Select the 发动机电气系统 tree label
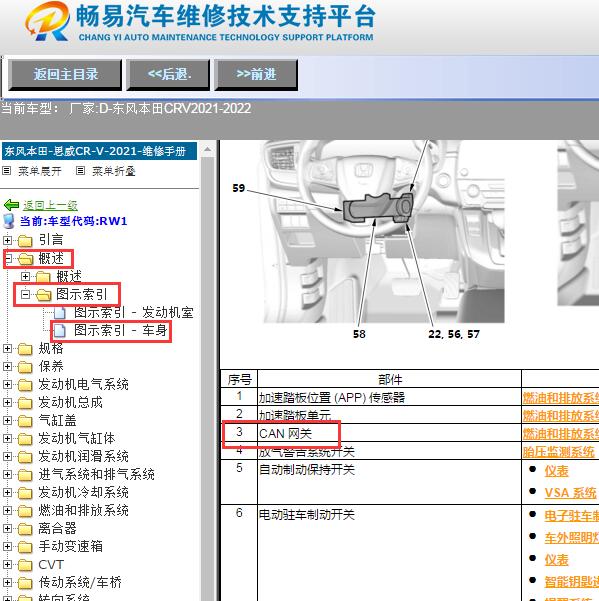This screenshot has height=601, width=599. tap(83, 384)
